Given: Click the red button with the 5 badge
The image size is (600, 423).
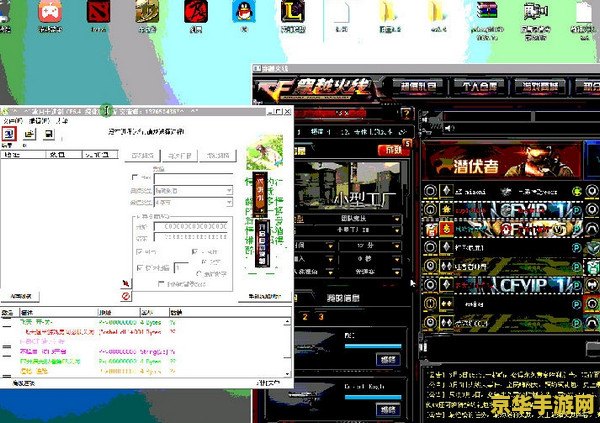Looking at the screenshot, I should tap(395, 149).
